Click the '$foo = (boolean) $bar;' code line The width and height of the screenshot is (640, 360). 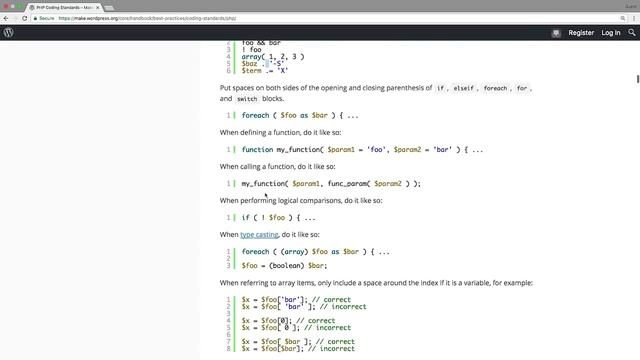coord(284,266)
